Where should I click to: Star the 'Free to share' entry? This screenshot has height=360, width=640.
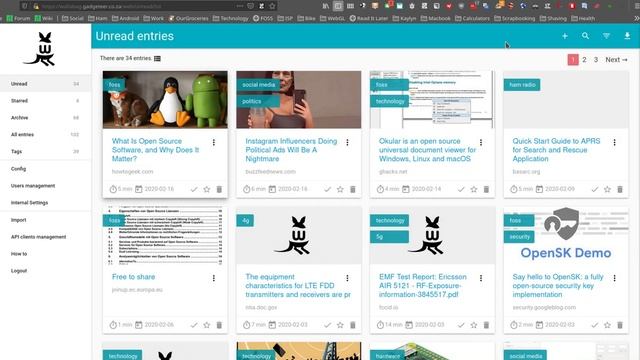tap(207, 325)
